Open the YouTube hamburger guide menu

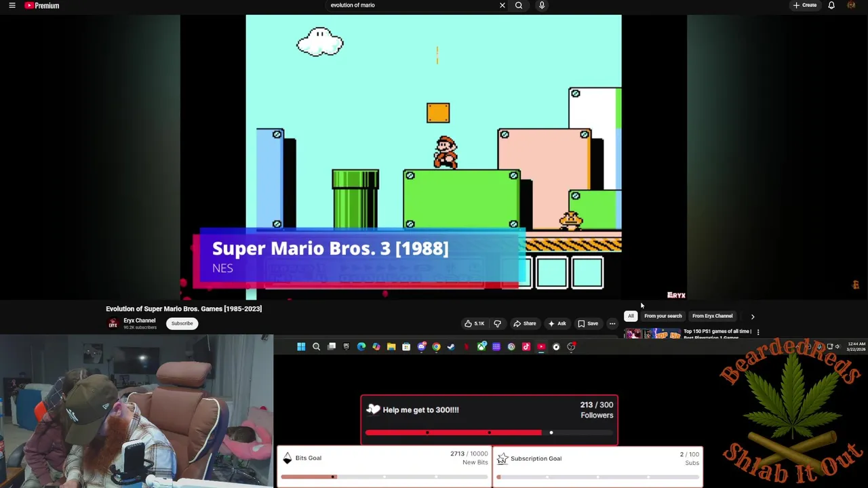(x=12, y=5)
